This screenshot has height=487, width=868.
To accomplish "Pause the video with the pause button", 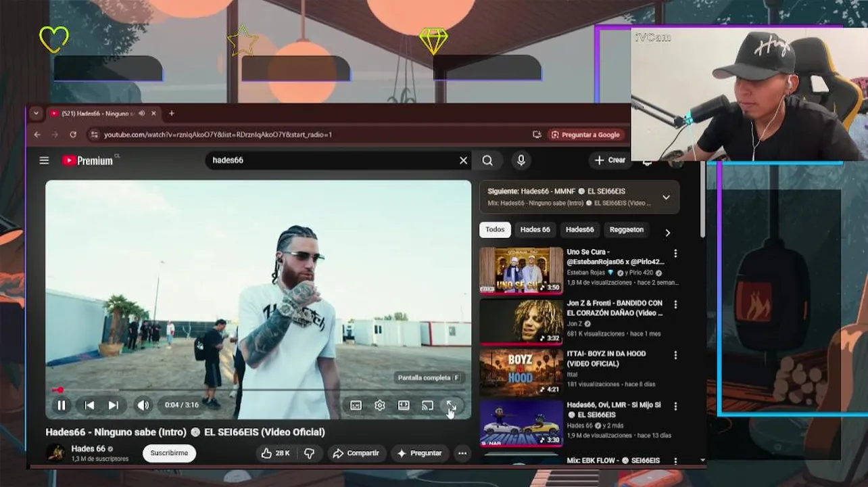I will point(62,405).
